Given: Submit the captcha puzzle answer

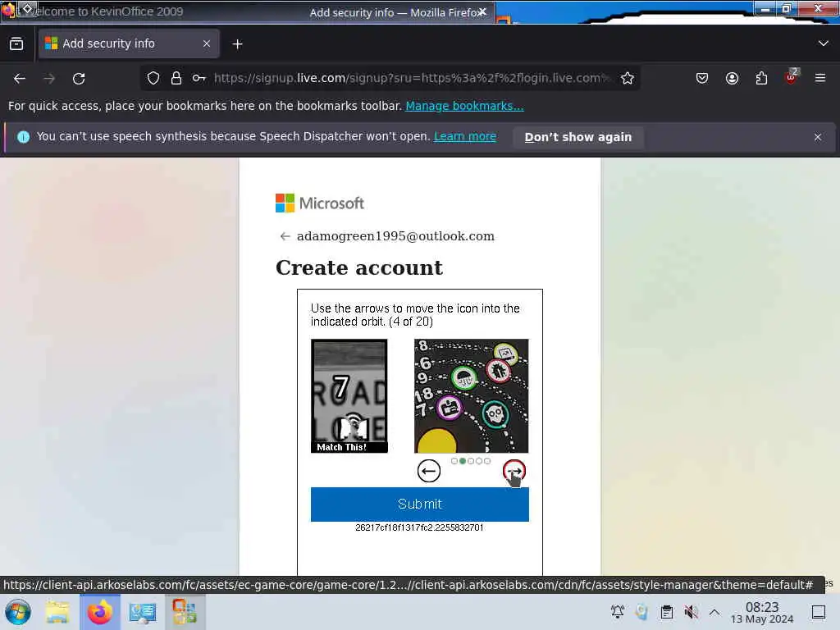Looking at the screenshot, I should click(420, 504).
